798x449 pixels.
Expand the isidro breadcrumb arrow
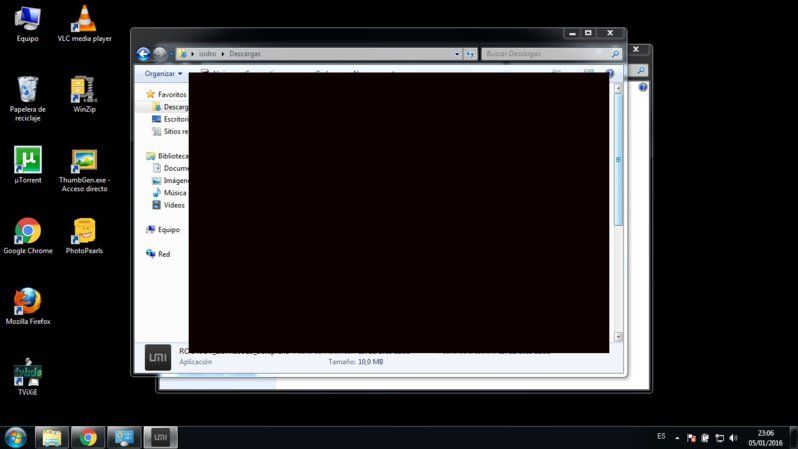point(222,54)
